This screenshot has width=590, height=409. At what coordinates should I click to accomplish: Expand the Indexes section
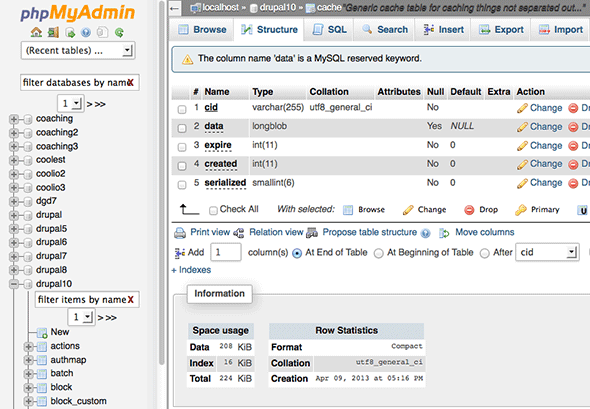coord(191,270)
